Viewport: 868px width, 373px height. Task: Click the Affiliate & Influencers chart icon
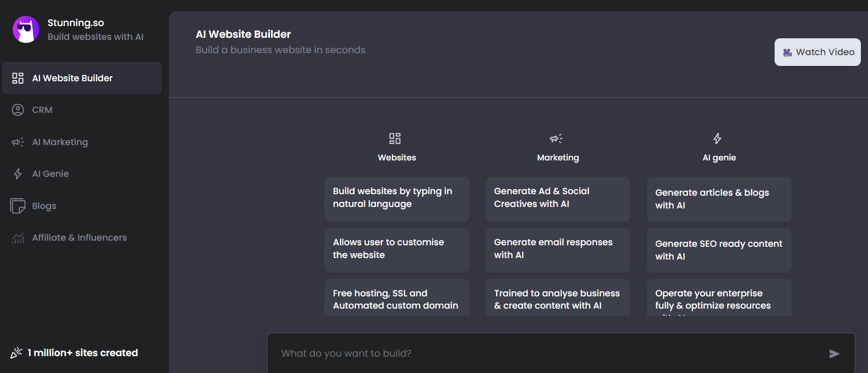pos(18,238)
